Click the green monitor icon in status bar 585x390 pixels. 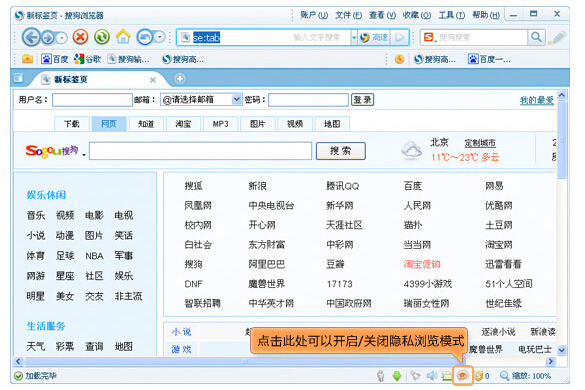tap(447, 375)
